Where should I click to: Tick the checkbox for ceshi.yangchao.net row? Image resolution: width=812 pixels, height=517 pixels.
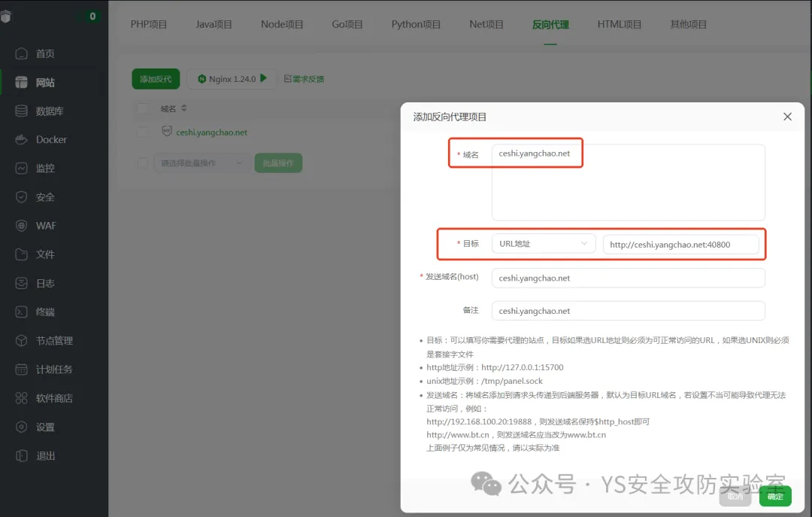click(142, 132)
